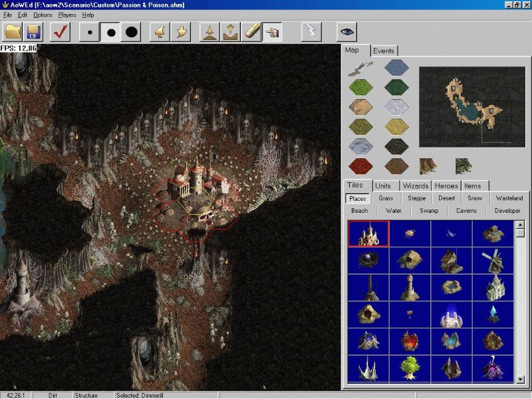Viewport: 532px width, 399px height.
Task: Select the medium brush size dot
Action: pyautogui.click(x=110, y=32)
